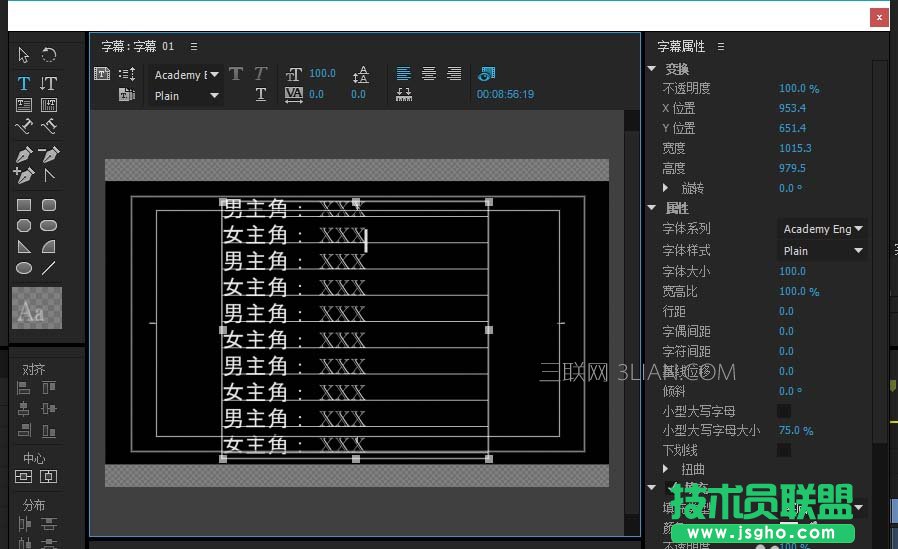Image resolution: width=898 pixels, height=549 pixels.
Task: Click X 位置 value 953.4
Action: click(x=792, y=108)
